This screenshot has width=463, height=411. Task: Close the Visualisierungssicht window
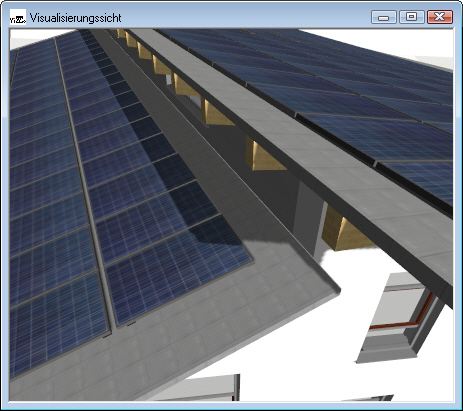click(x=440, y=17)
